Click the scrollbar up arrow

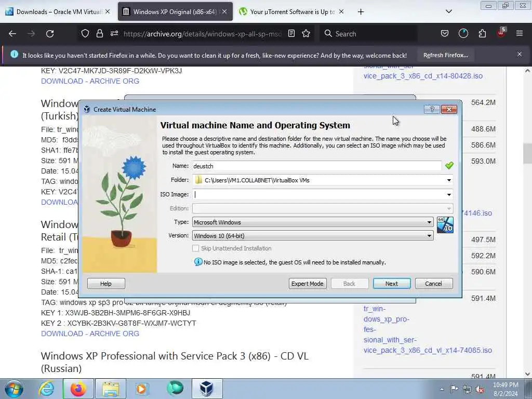tap(527, 71)
